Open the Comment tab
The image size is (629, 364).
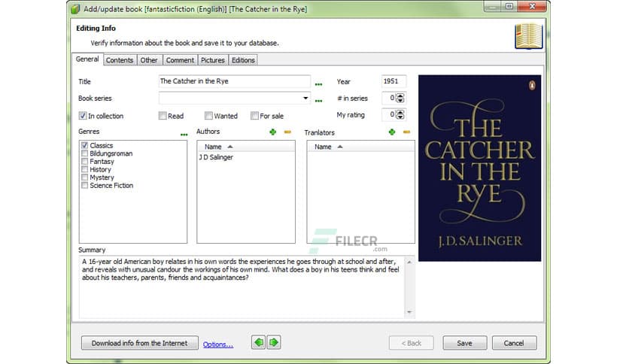pyautogui.click(x=180, y=60)
